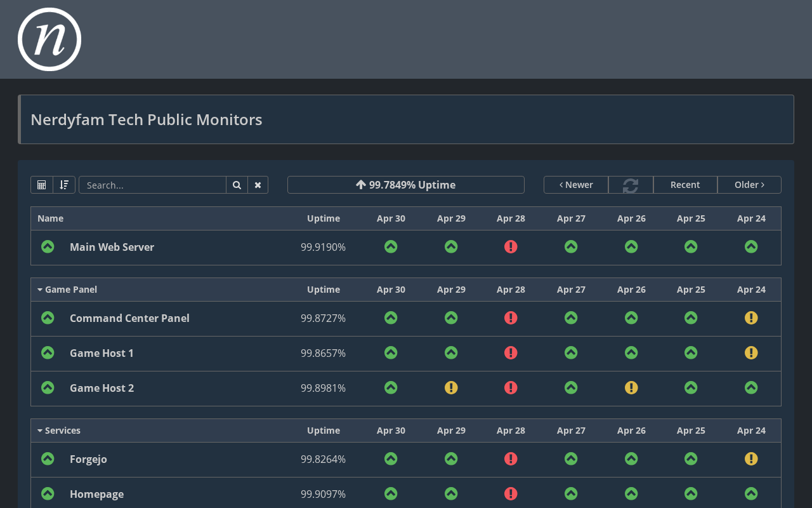Open the Homepage monitor entry
812x508 pixels.
(96, 494)
